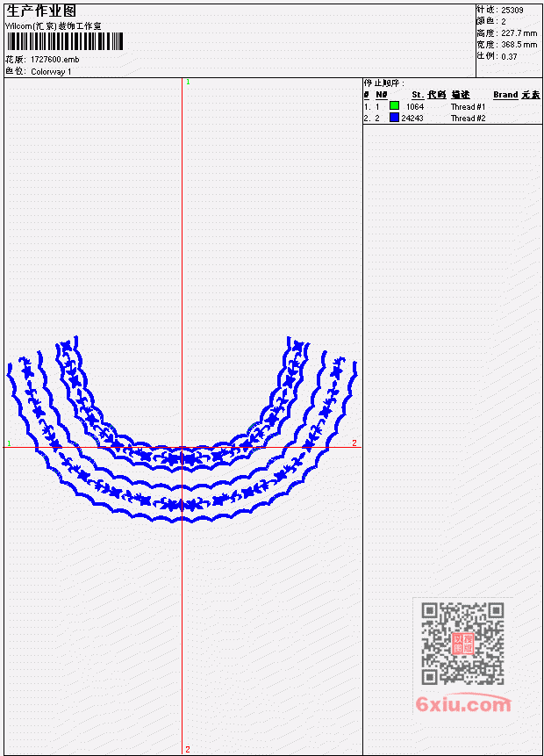Click the St. column header
544x756 pixels.
point(418,95)
